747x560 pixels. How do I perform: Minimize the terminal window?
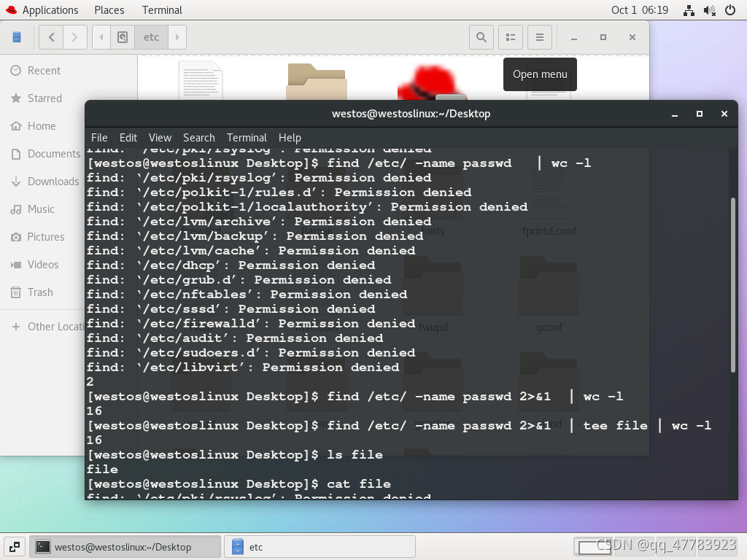tap(675, 114)
